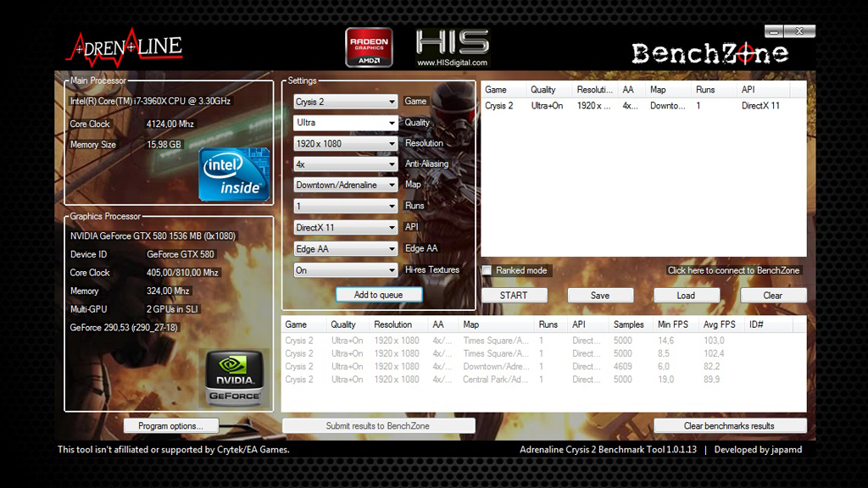Click Multi-GPU value 2 GPUs in SLI
This screenshot has height=488, width=868.
pos(172,309)
